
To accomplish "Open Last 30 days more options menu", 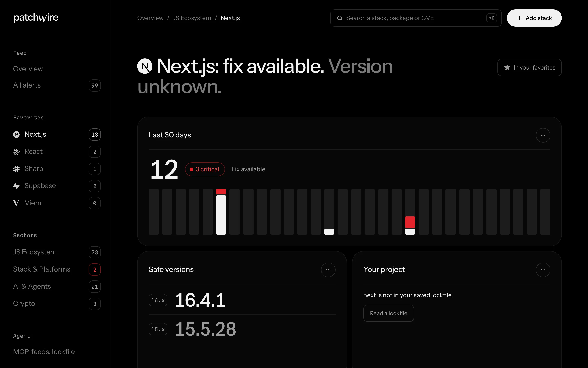I will (x=543, y=135).
